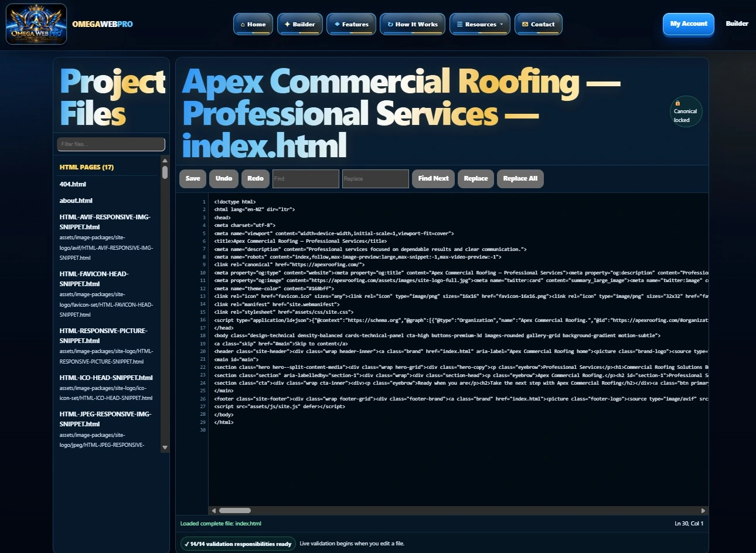Open the Contact nav item
The height and width of the screenshot is (553, 756).
coord(539,24)
